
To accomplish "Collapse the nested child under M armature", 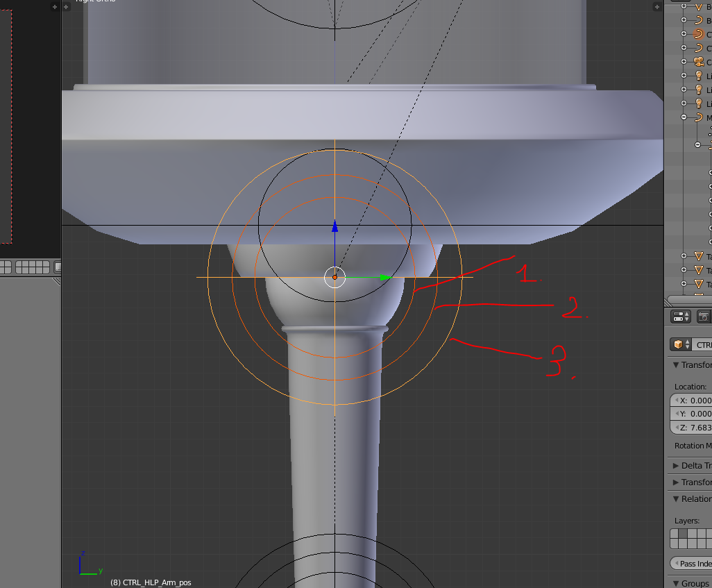I will click(x=697, y=145).
